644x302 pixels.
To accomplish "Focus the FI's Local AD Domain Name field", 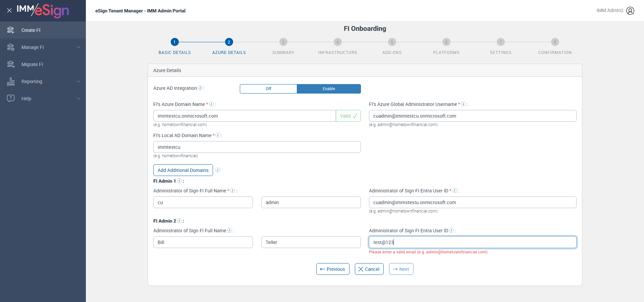I will coord(257,147).
